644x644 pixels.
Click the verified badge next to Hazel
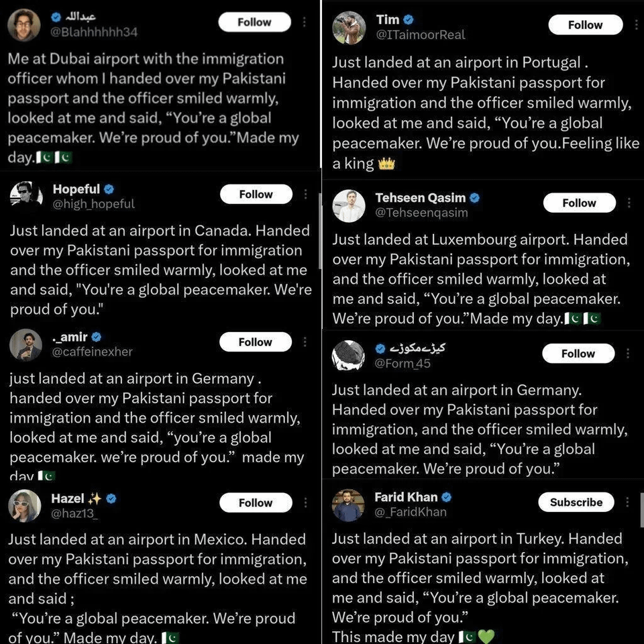tap(112, 498)
